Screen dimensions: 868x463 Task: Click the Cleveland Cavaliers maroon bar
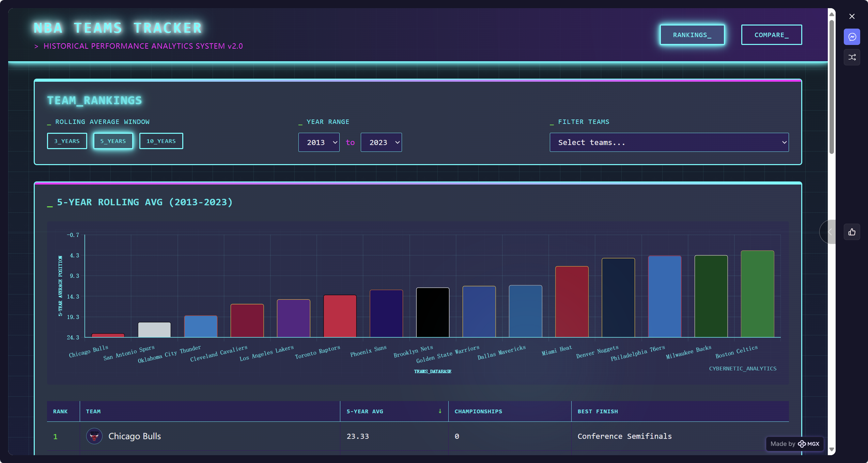point(247,321)
